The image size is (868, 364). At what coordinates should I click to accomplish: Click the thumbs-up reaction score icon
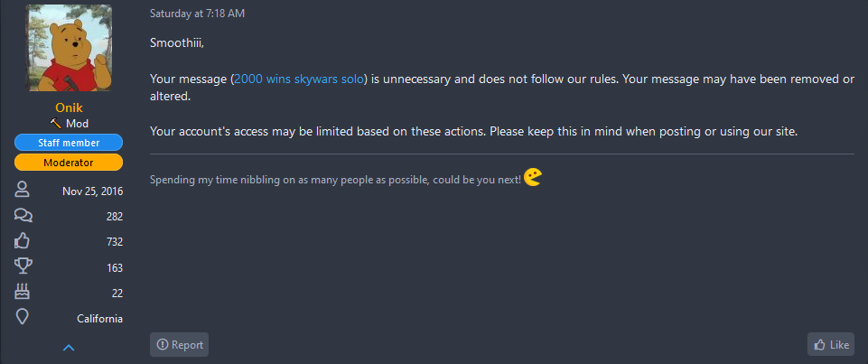point(23,242)
